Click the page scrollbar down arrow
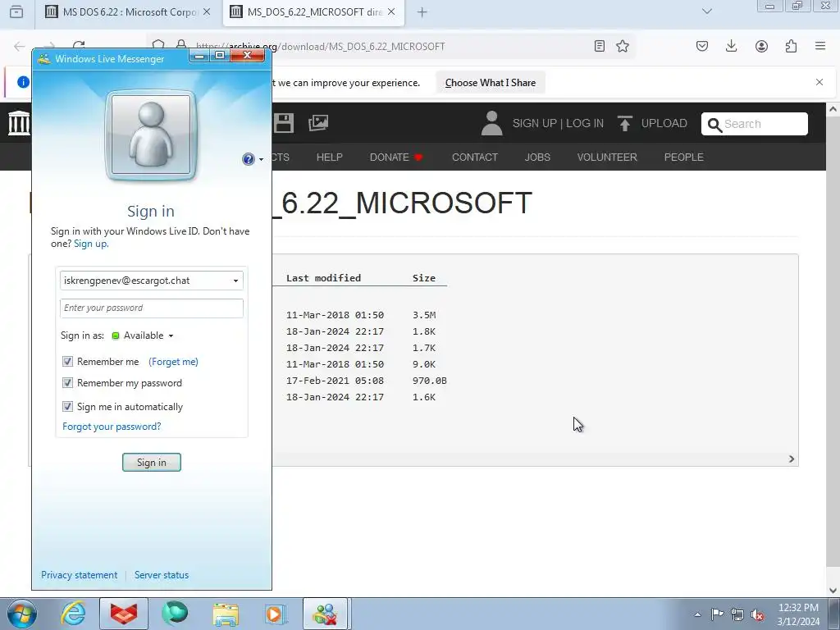The image size is (840, 630). click(833, 591)
